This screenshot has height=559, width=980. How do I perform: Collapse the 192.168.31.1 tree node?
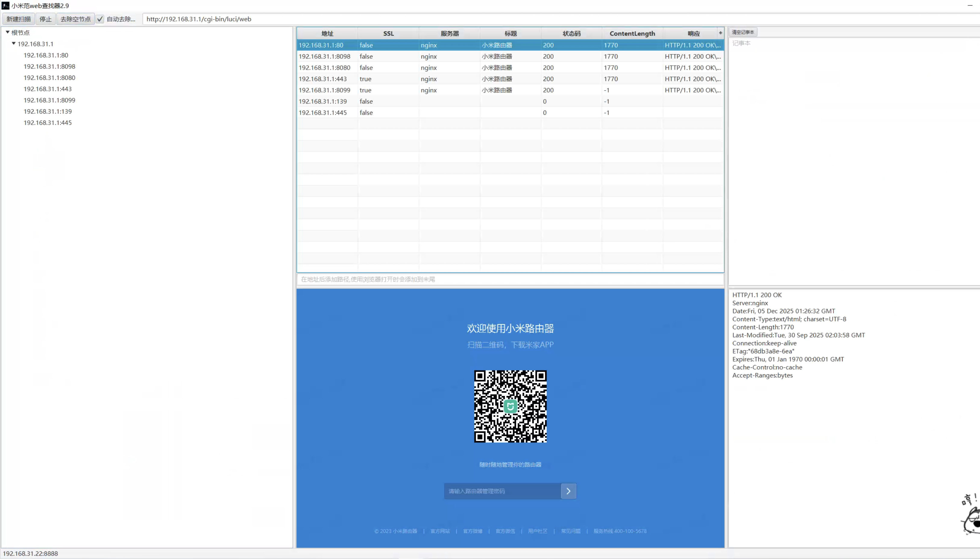14,44
